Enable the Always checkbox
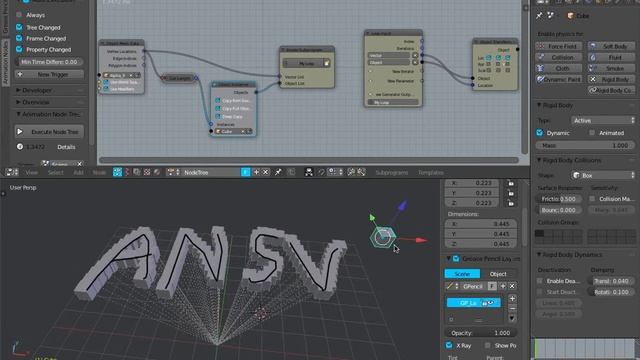Image resolution: width=640 pixels, height=360 pixels. pyautogui.click(x=19, y=15)
